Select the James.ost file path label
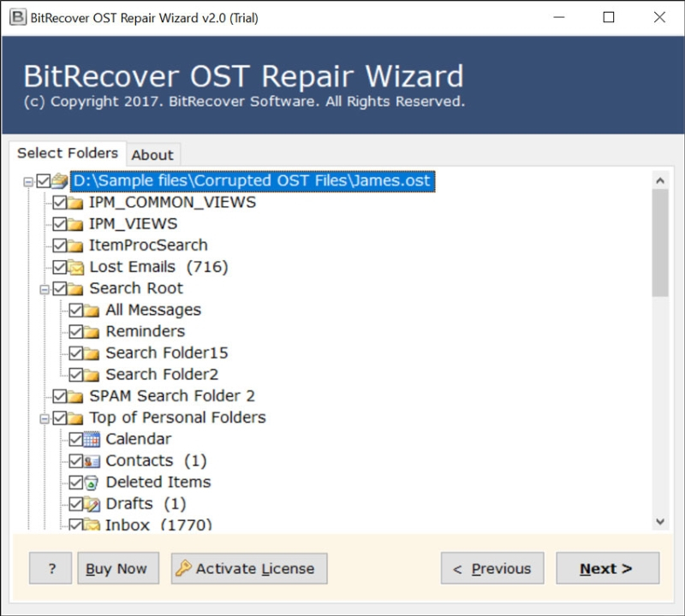 tap(253, 181)
